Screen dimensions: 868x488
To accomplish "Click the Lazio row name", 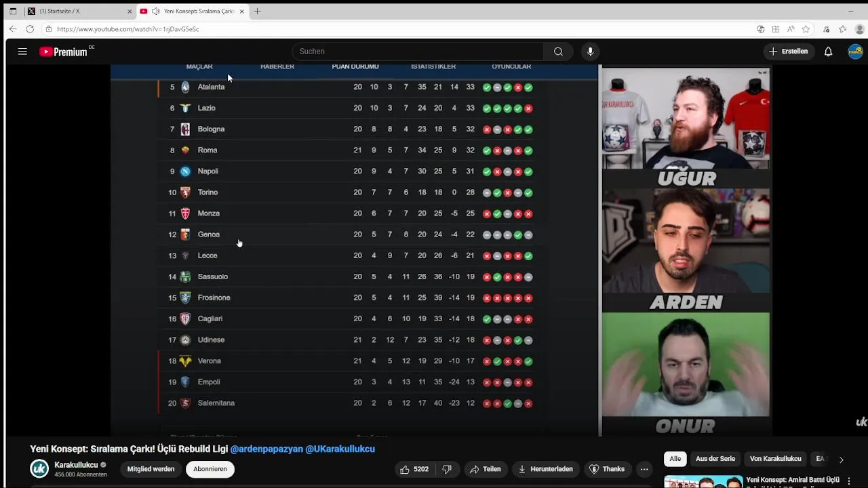I will (207, 108).
